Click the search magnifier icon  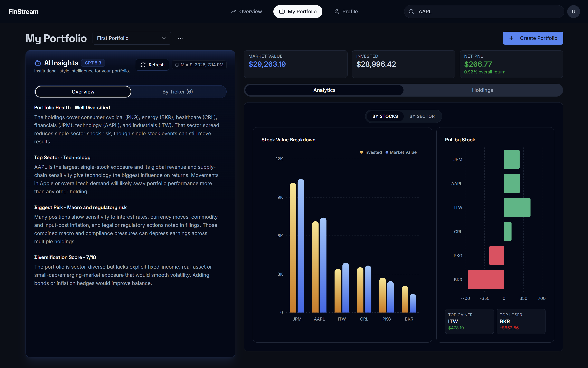pos(411,11)
